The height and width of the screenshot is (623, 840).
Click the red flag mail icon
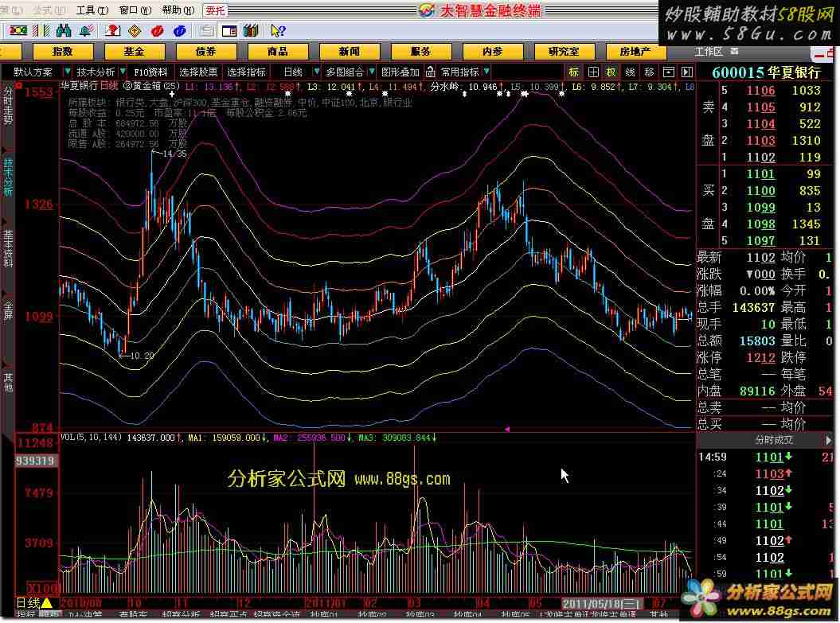pos(112,30)
